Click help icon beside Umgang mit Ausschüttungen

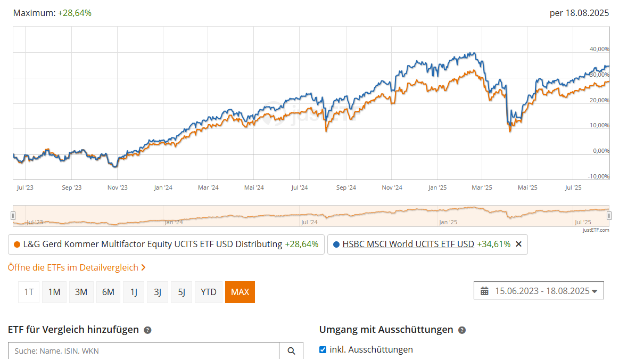click(462, 330)
